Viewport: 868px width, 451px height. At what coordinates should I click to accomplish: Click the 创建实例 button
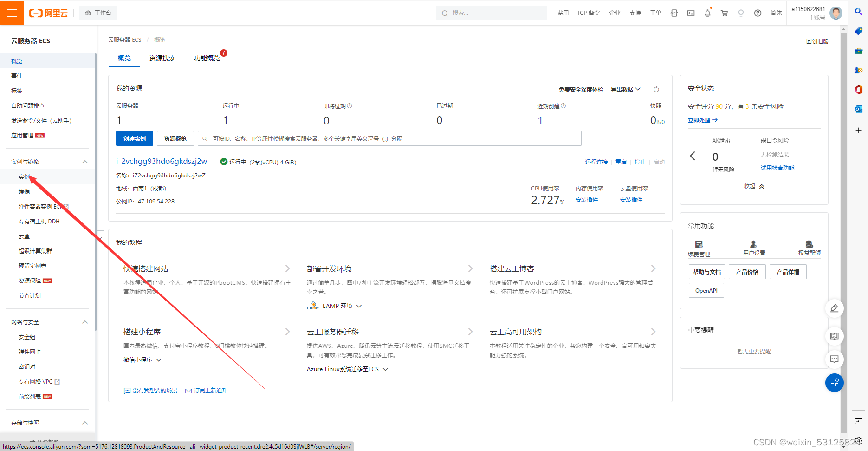[x=135, y=138]
